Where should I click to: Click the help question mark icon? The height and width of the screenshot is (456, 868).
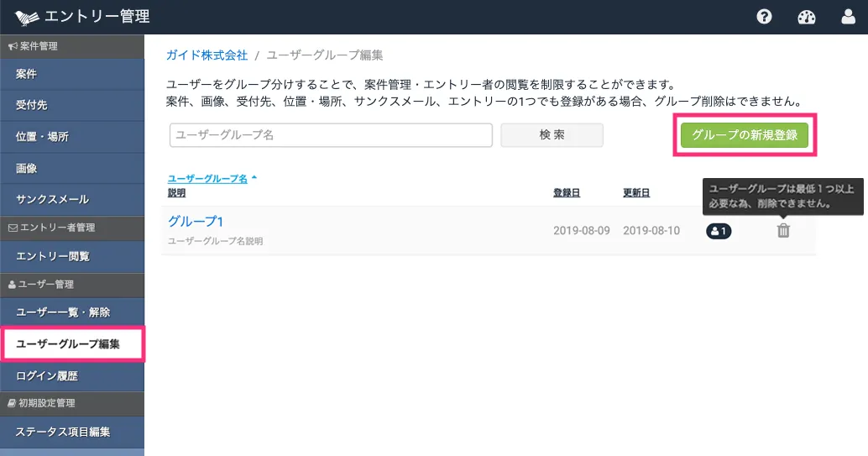(764, 17)
